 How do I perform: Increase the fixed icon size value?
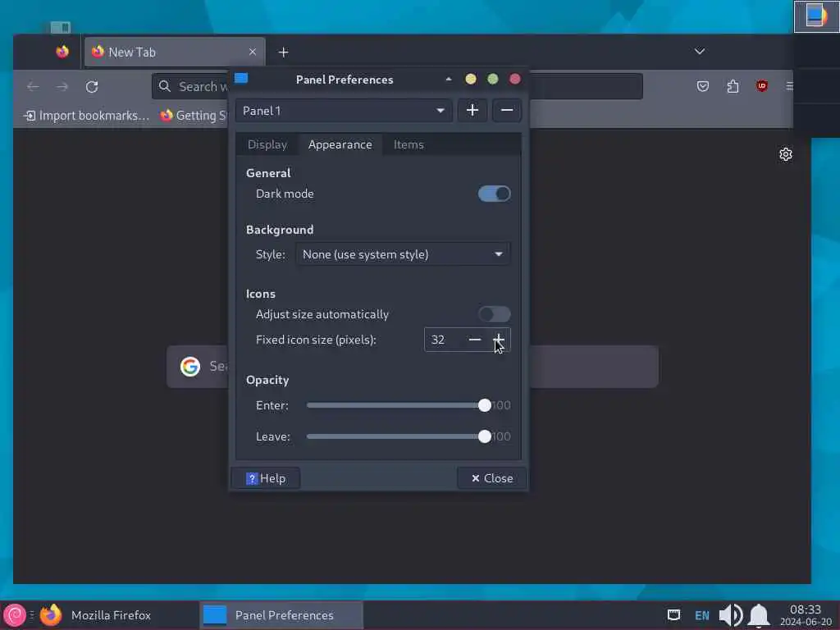coord(498,340)
